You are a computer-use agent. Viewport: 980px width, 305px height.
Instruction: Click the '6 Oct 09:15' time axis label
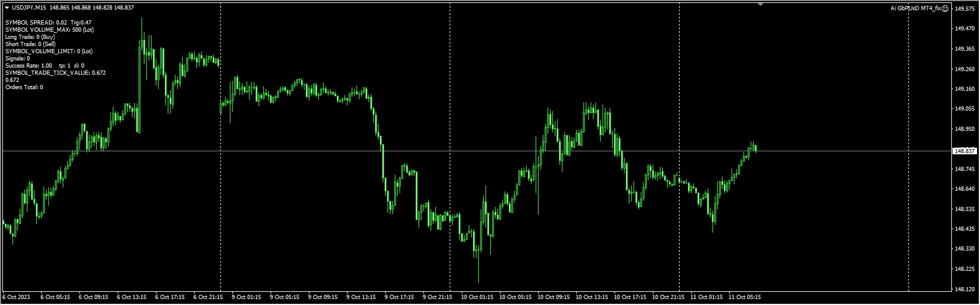coord(94,297)
